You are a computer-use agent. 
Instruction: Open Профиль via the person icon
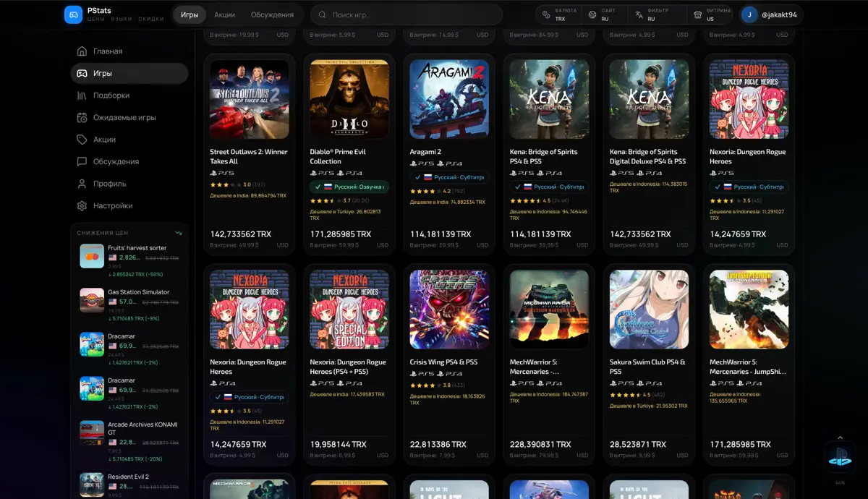(x=82, y=184)
